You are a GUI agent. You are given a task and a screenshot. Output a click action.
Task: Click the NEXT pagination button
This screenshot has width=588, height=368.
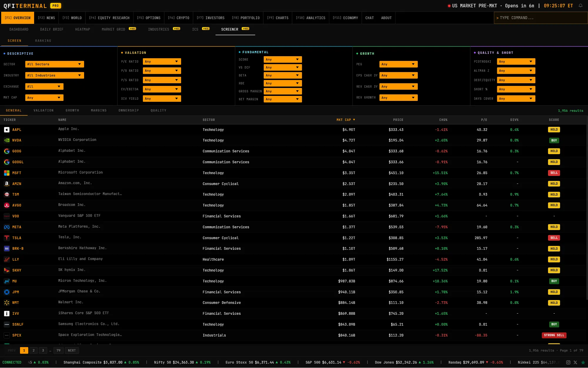coord(72,350)
